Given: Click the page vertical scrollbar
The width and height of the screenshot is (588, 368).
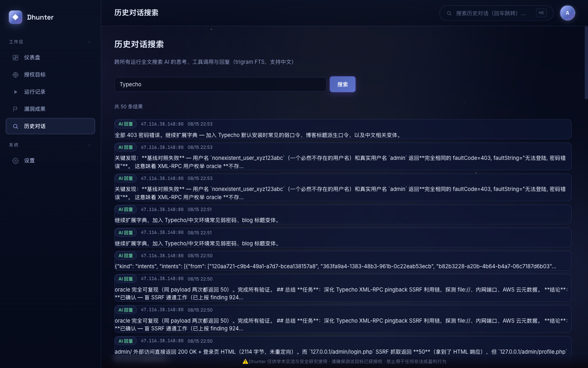Looking at the screenshot, I should pos(586,63).
